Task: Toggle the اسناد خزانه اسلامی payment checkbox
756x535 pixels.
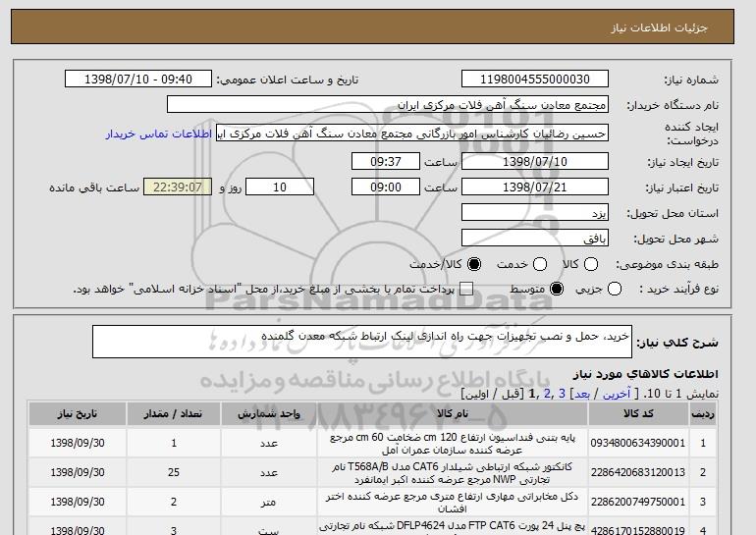Action: [466, 290]
